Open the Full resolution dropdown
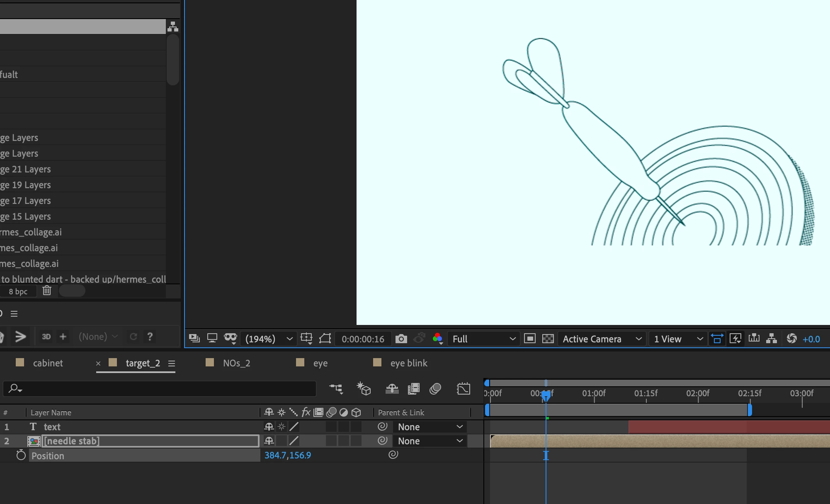830x504 pixels. click(484, 339)
